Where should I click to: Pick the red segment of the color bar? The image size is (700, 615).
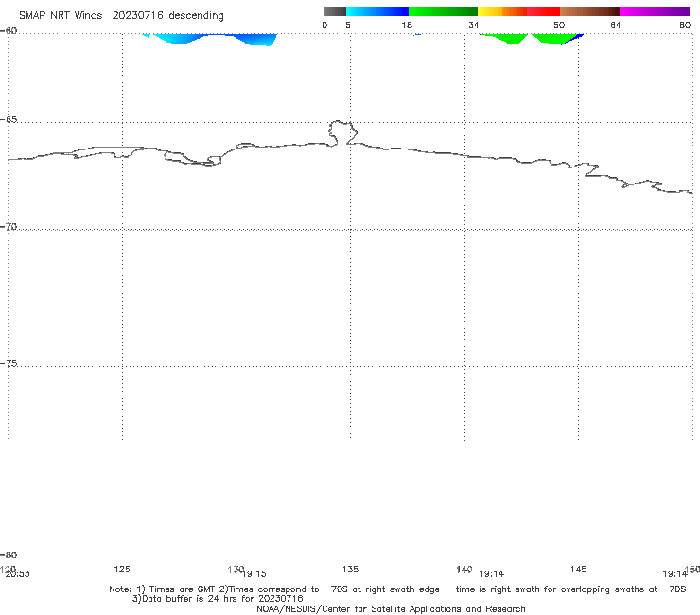[543, 11]
